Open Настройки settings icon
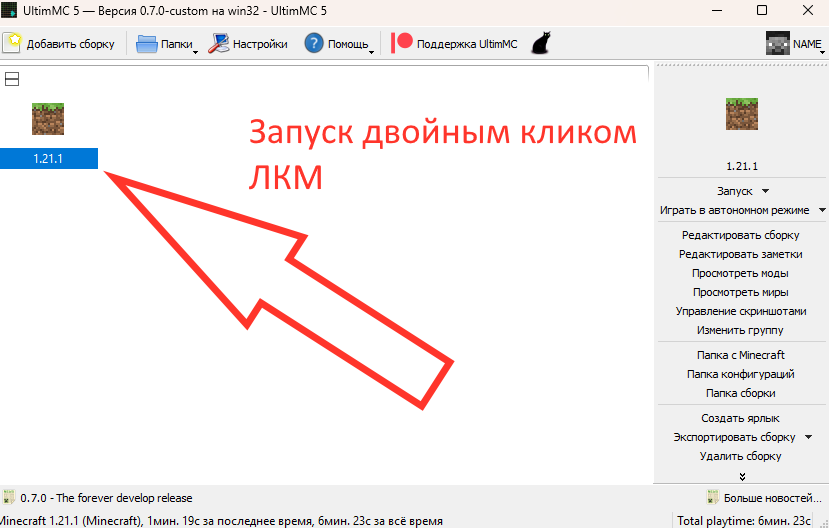 tap(219, 43)
